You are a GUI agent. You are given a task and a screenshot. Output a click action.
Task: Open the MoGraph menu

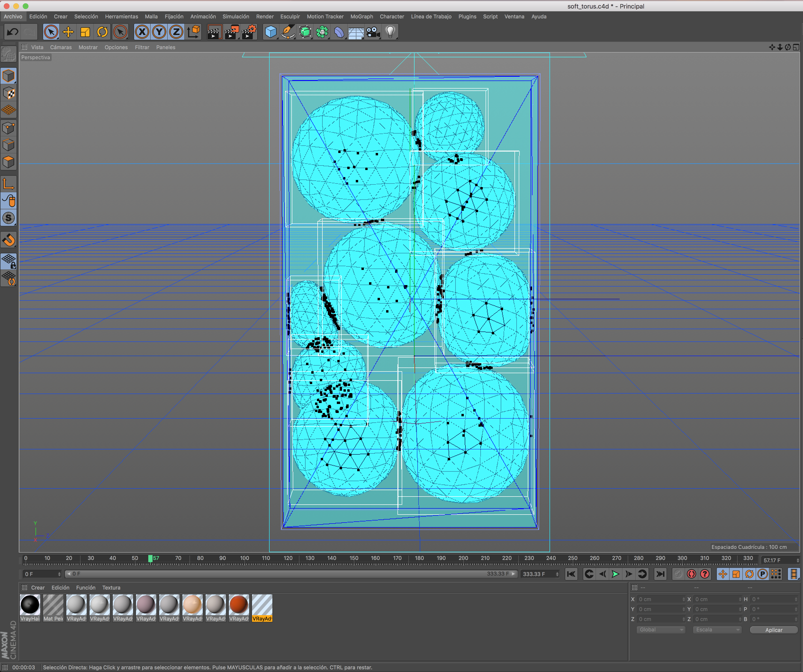point(361,16)
